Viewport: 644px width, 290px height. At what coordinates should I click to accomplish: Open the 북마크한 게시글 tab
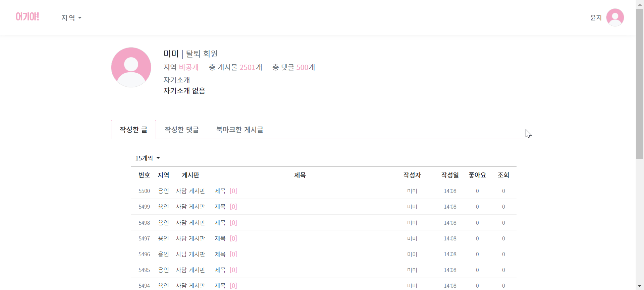click(240, 130)
